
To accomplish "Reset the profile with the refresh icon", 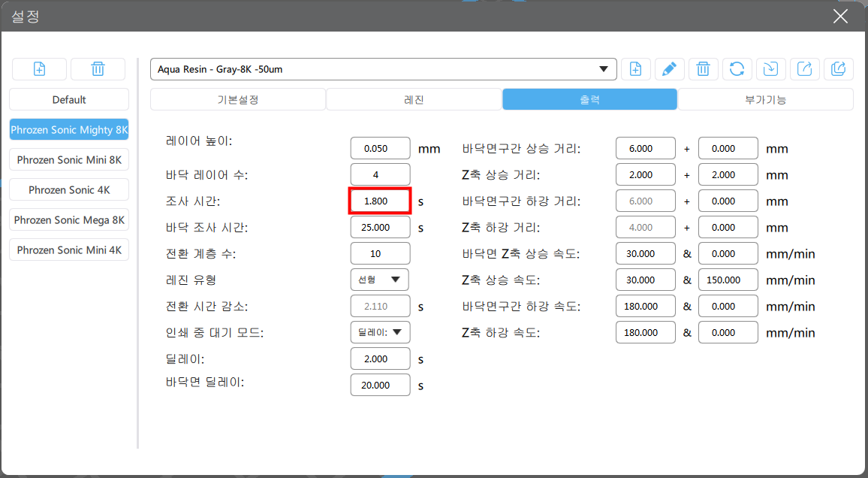I will point(737,69).
